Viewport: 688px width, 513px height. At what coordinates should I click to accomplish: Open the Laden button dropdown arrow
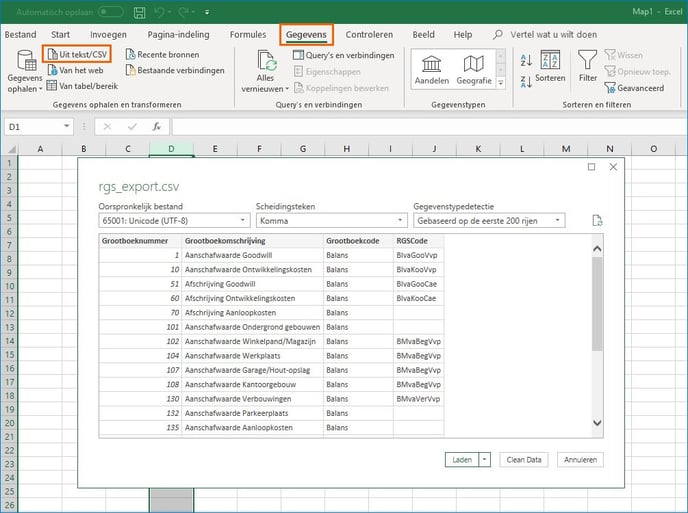coord(485,460)
